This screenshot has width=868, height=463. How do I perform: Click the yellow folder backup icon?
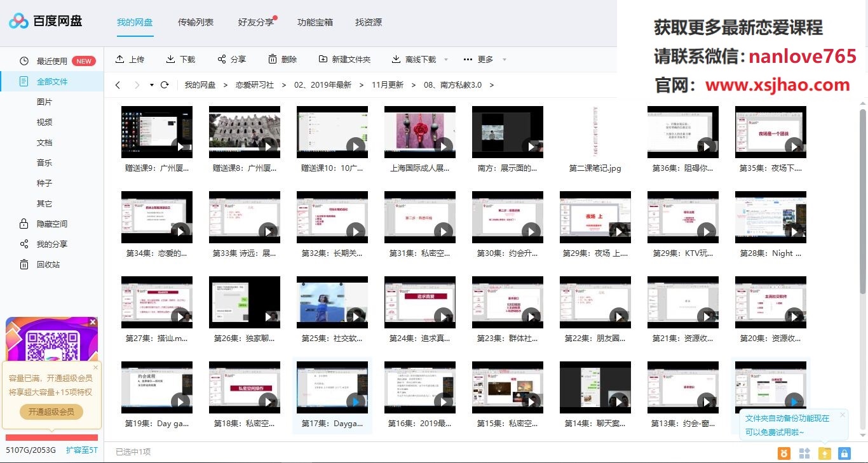pyautogui.click(x=824, y=453)
